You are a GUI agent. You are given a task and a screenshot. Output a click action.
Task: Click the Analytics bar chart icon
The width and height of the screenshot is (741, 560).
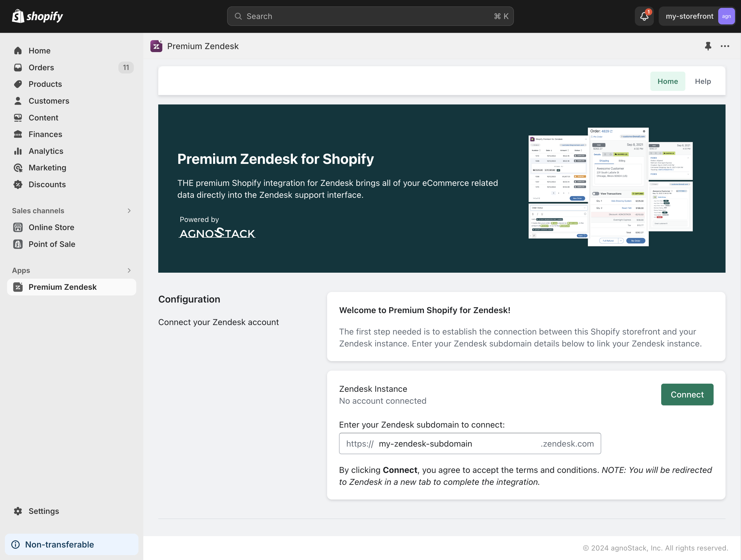click(x=18, y=151)
